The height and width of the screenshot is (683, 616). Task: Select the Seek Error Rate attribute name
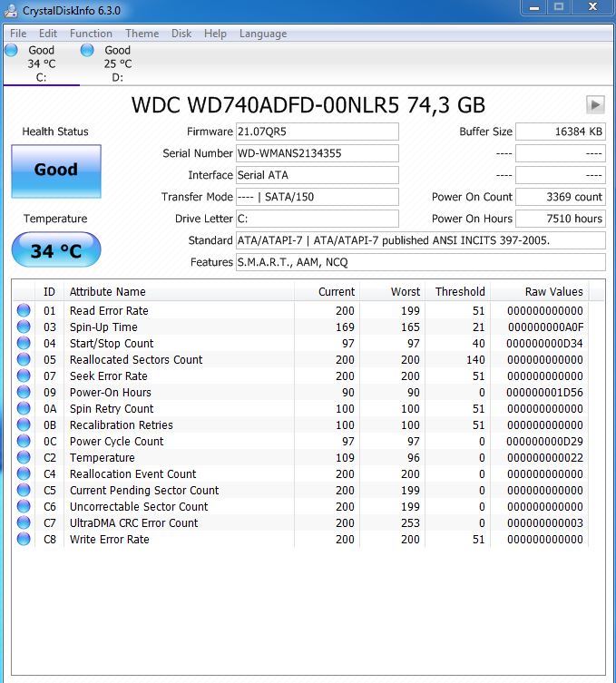(109, 376)
